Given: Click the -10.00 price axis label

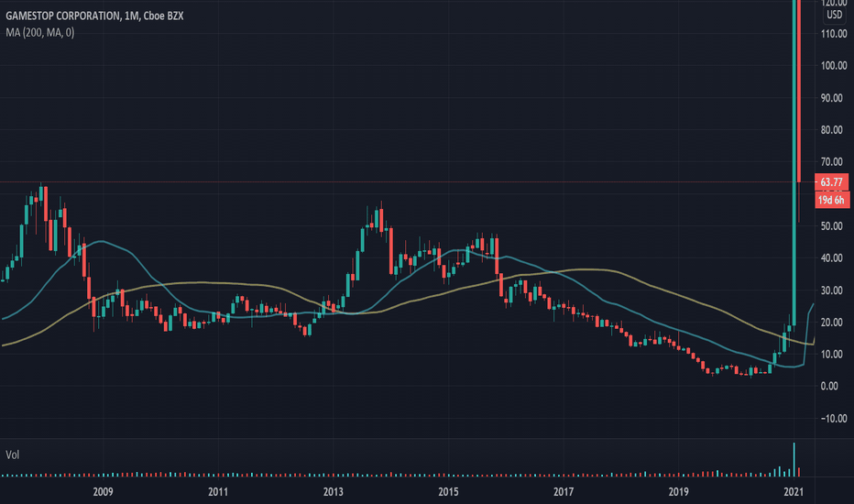Looking at the screenshot, I should pyautogui.click(x=834, y=419).
